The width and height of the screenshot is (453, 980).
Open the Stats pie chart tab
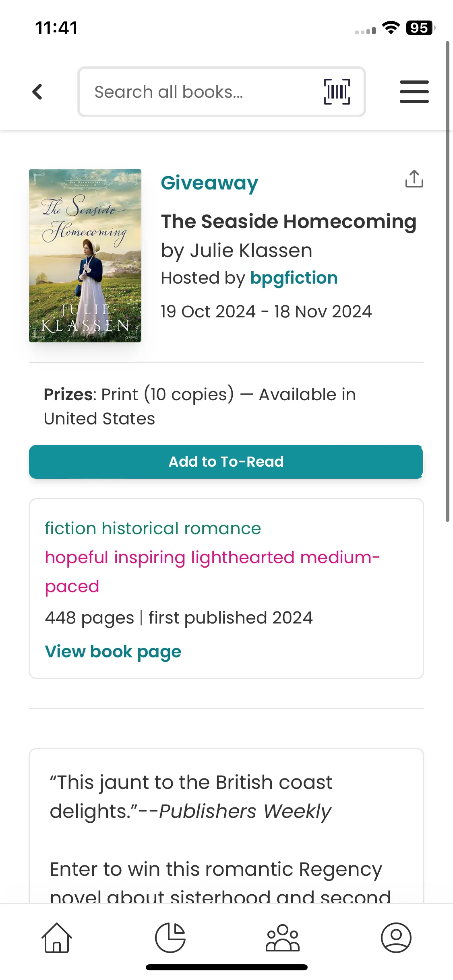170,937
